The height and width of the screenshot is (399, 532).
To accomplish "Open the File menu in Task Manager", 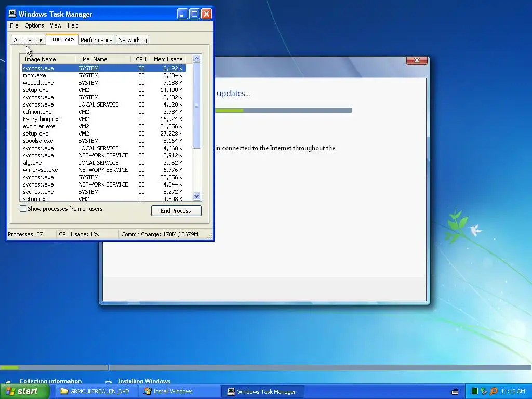I will [14, 25].
